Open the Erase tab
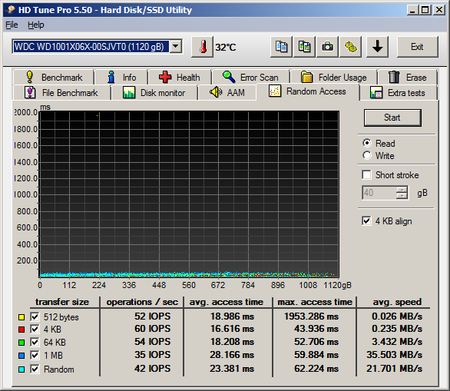 click(x=407, y=77)
